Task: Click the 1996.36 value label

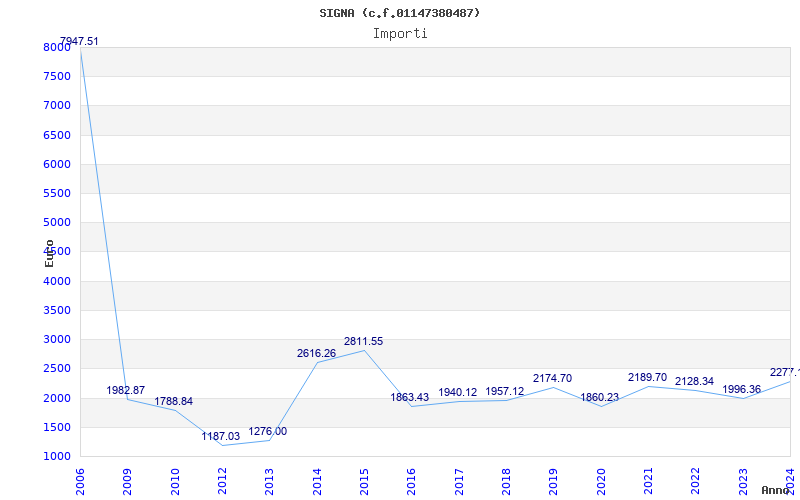Action: tap(742, 389)
